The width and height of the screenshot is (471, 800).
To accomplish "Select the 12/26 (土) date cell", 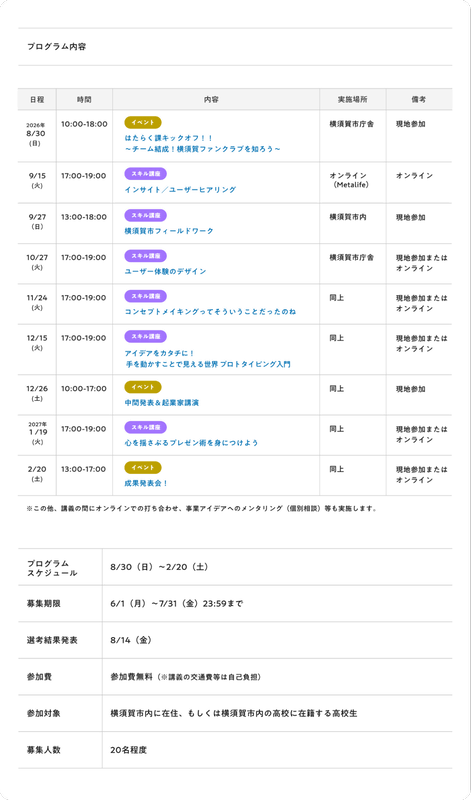I will tap(37, 393).
